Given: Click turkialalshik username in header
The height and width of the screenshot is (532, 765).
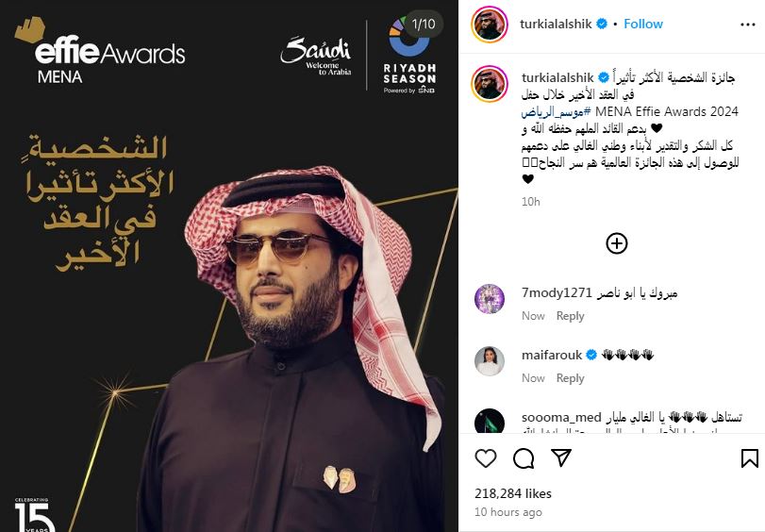Looking at the screenshot, I should tap(556, 24).
